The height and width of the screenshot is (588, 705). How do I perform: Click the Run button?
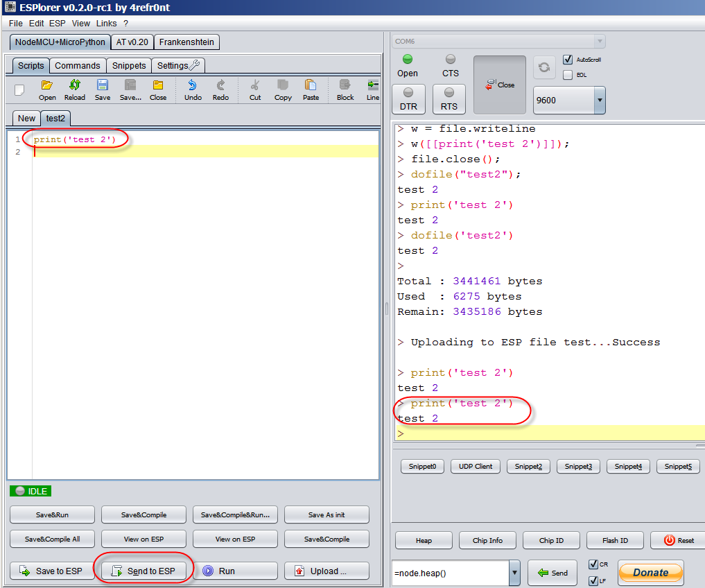236,571
